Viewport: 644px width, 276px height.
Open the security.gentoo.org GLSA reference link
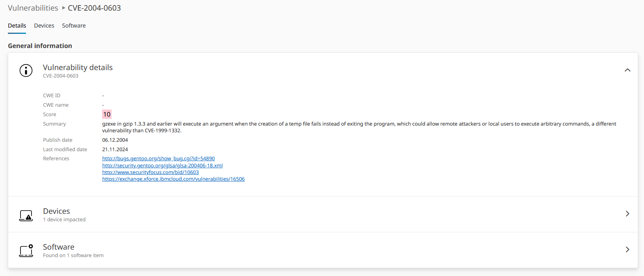pyautogui.click(x=162, y=166)
